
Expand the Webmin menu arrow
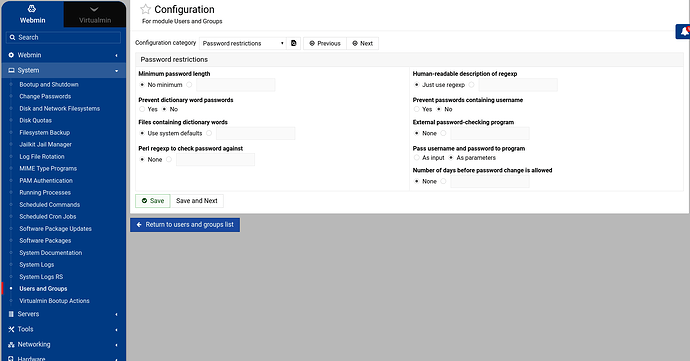click(x=116, y=55)
